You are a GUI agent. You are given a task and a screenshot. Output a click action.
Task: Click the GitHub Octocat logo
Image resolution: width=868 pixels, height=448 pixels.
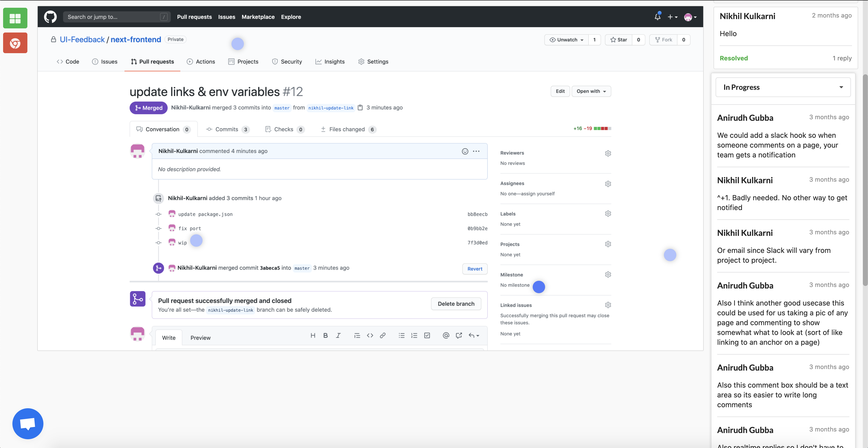point(50,17)
